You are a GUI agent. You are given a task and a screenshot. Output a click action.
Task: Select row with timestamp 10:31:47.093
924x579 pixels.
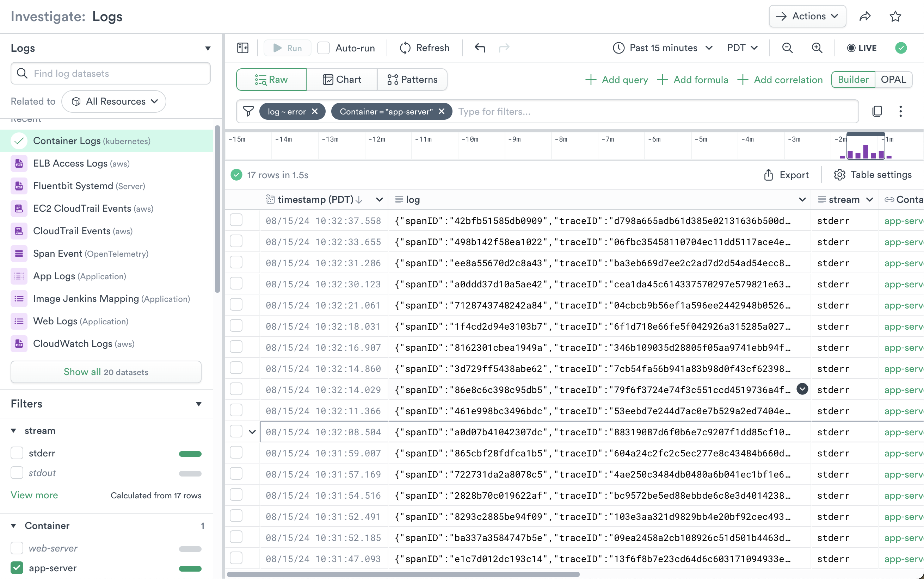click(236, 558)
